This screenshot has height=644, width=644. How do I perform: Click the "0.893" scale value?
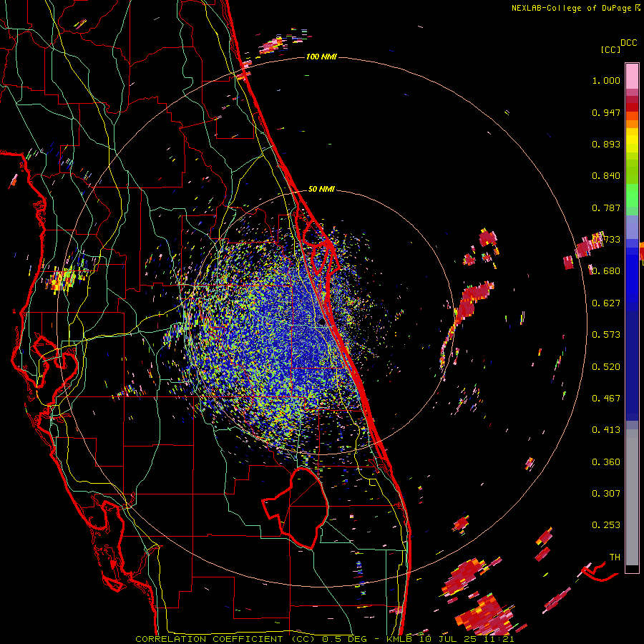(x=606, y=144)
